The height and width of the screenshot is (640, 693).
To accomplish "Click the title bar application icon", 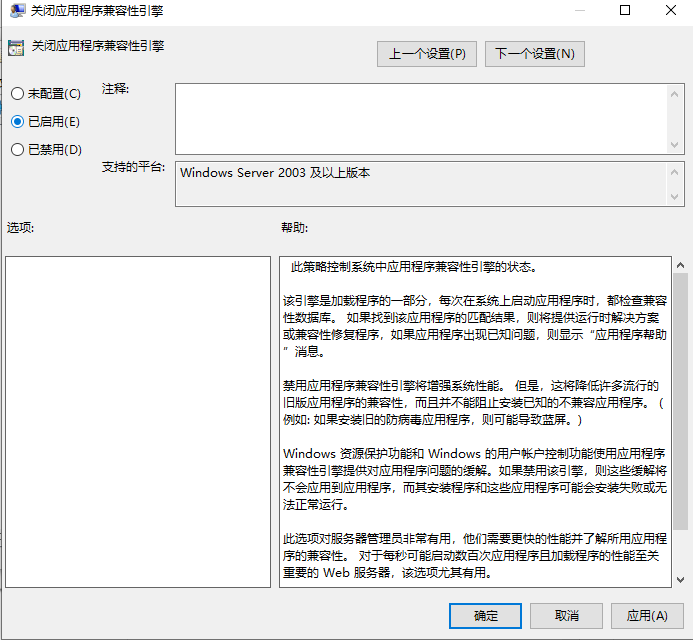I will pos(17,10).
